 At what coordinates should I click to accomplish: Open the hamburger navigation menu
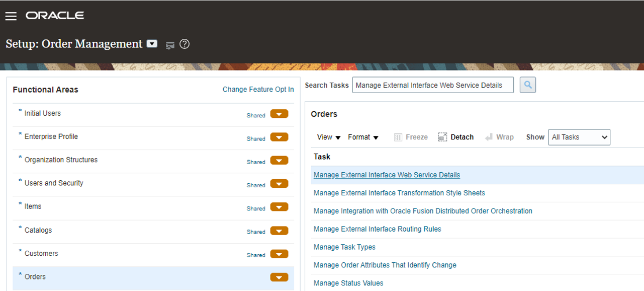click(x=11, y=16)
